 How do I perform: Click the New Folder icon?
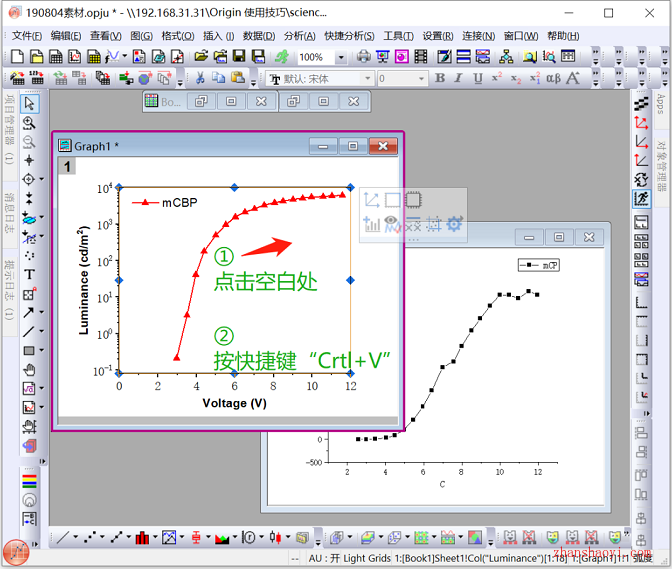(36, 57)
